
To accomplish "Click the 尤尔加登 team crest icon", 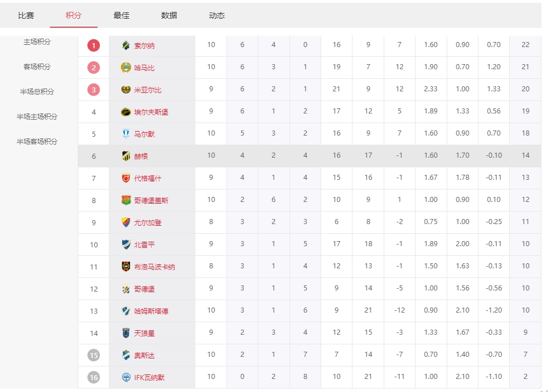I will [126, 222].
